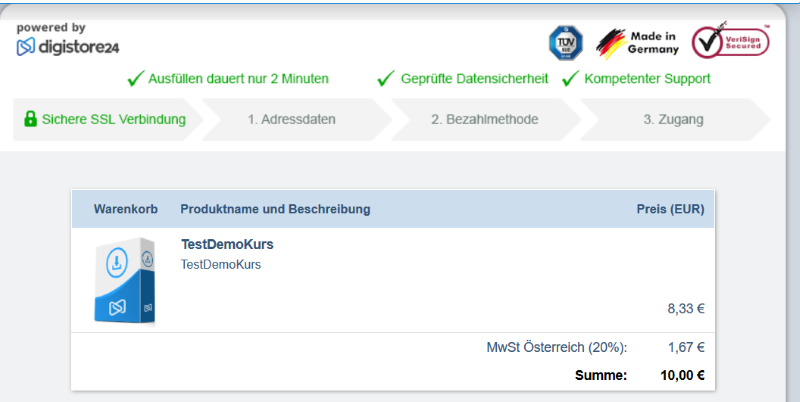Click the checkmark beside Kompetenter Support

(570, 78)
